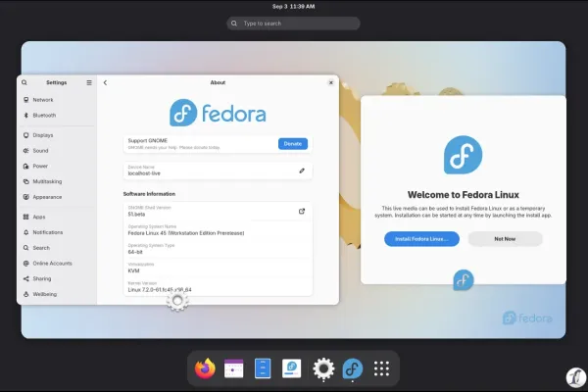This screenshot has width=588, height=392.
Task: Open the Files app in dock
Action: click(x=263, y=368)
